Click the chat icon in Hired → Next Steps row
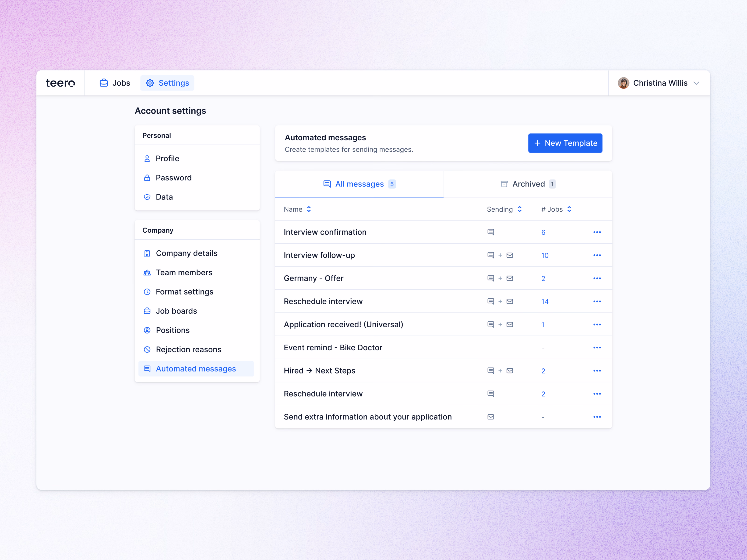Viewport: 747px width, 560px height. (x=491, y=371)
